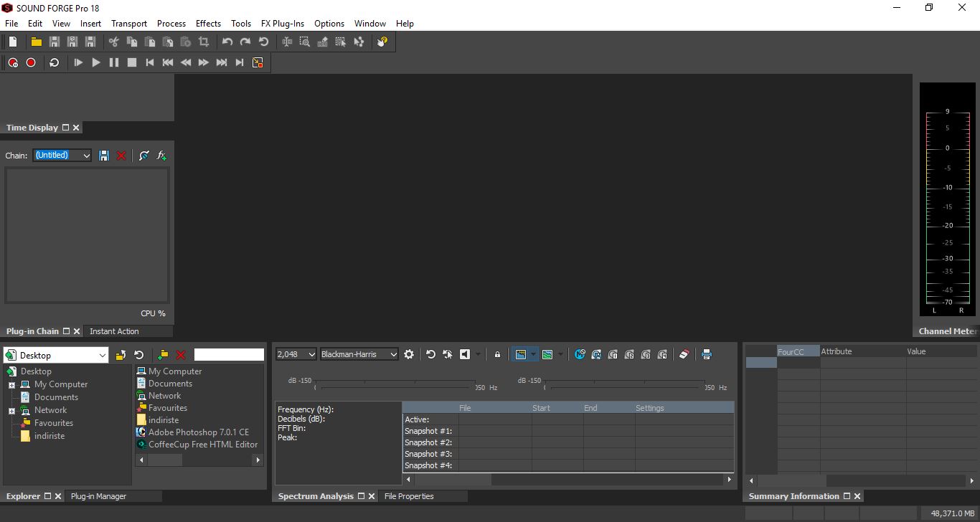Arm and prepare recording button
980x522 pixels.
coord(13,62)
